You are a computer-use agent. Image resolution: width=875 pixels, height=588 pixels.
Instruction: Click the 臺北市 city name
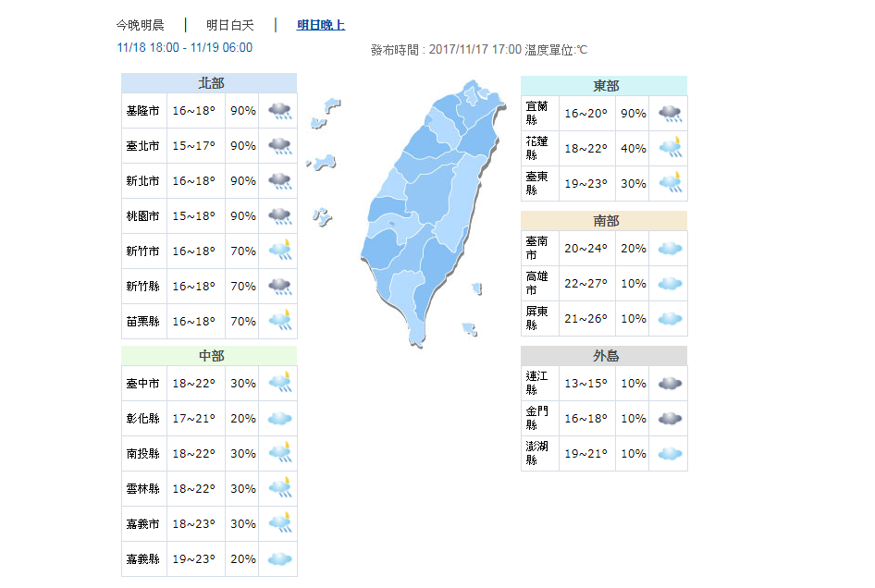(142, 145)
